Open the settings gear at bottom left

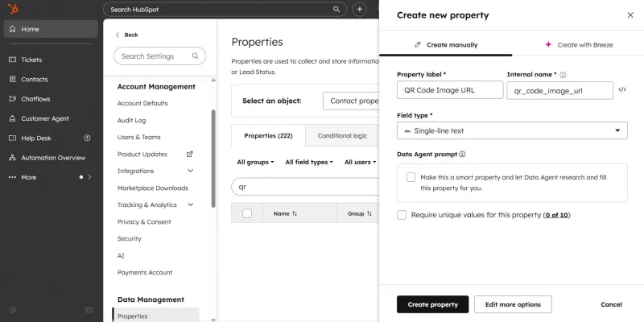[x=12, y=310]
